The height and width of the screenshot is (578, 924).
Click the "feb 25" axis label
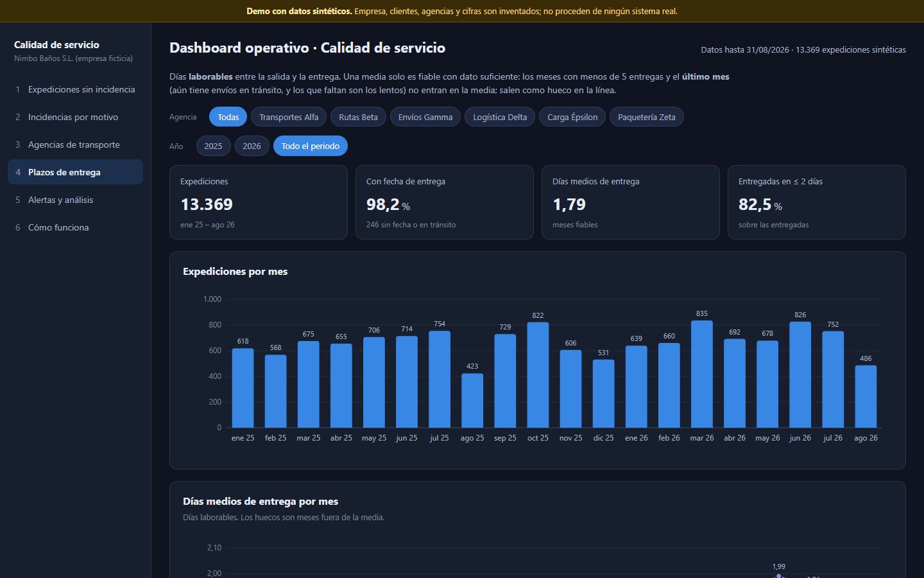tap(276, 438)
